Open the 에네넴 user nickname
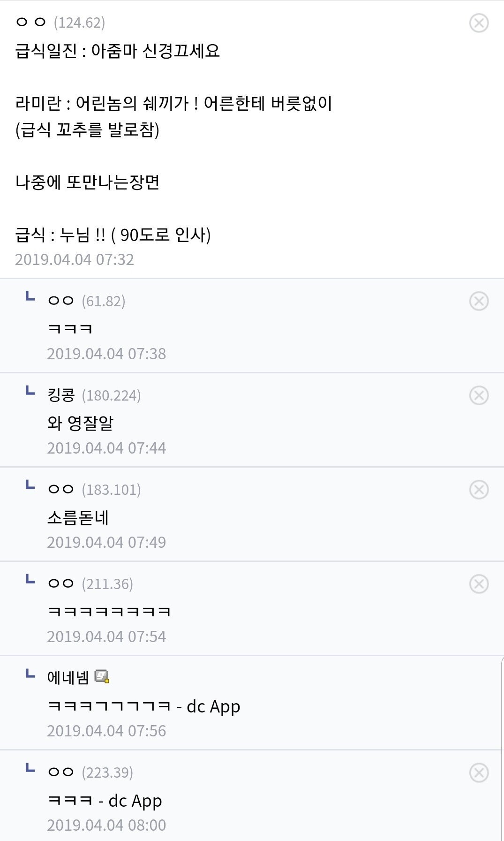This screenshot has width=504, height=841. pyautogui.click(x=68, y=677)
